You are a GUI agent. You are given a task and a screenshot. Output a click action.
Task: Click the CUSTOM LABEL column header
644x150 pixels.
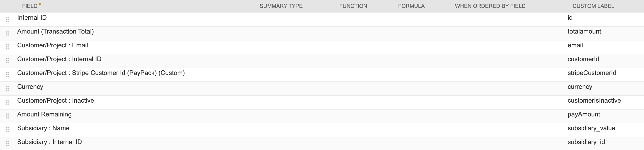(x=594, y=6)
